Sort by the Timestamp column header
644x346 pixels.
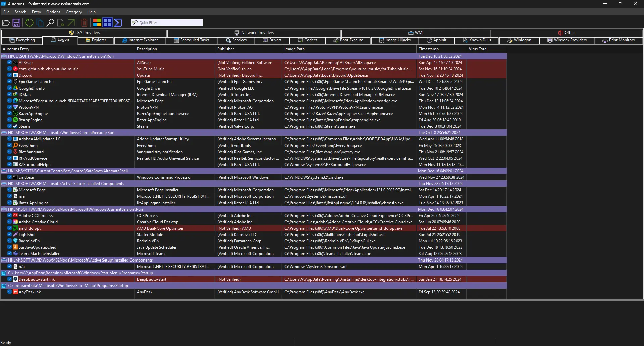(x=441, y=49)
